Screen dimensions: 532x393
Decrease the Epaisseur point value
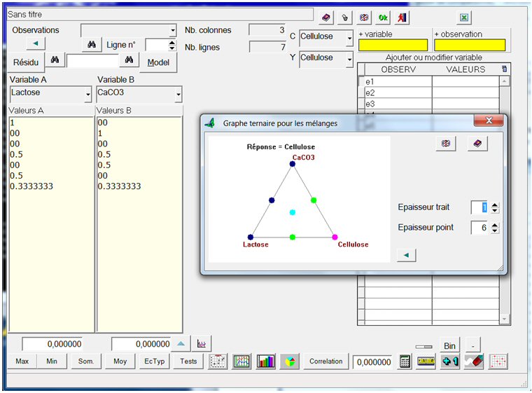(495, 230)
